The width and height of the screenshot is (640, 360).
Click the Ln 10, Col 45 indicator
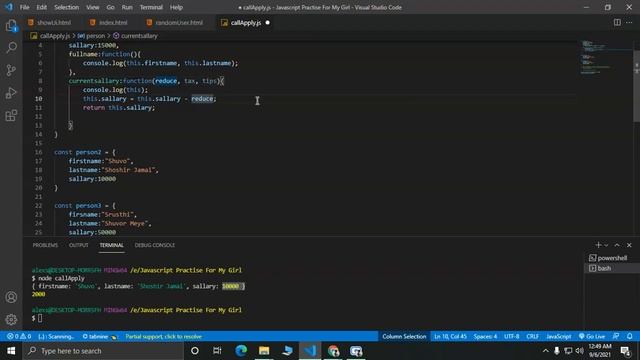(450, 336)
